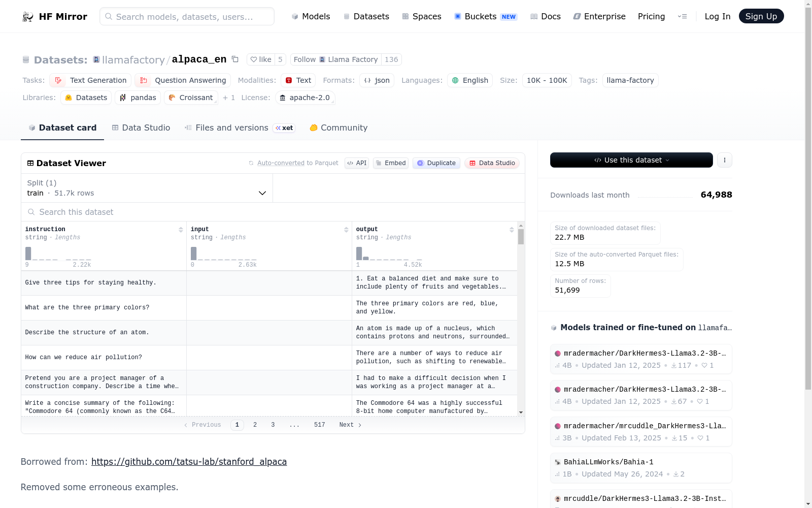Open the mradermacher/mrcuddle_DarkHermes3 model card
812x508 pixels.
click(x=641, y=432)
